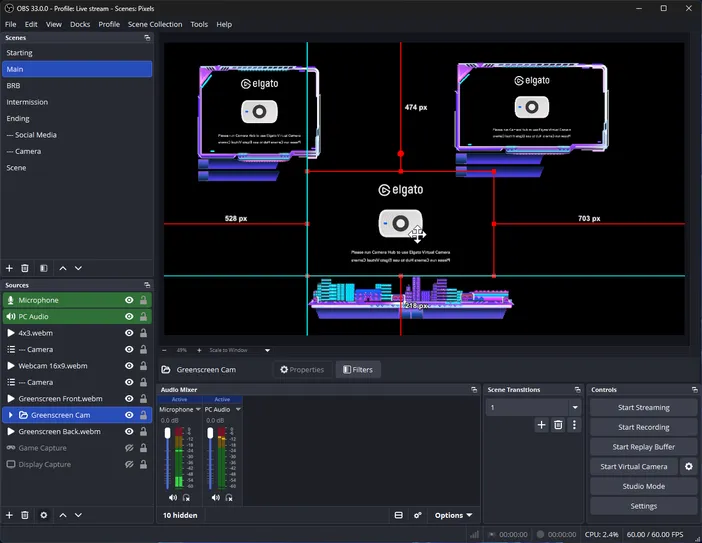The width and height of the screenshot is (702, 543).
Task: Move scene up with arrow icon
Action: (63, 268)
